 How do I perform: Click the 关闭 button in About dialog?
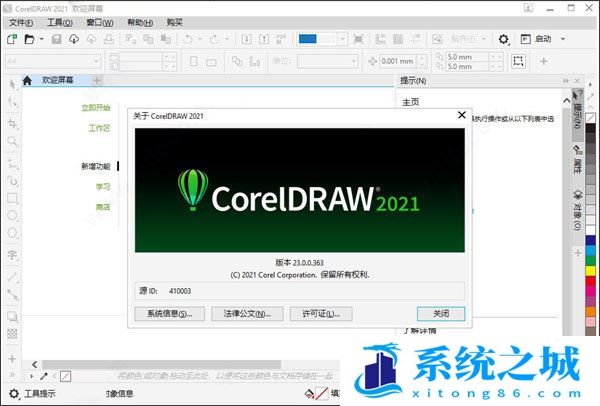(441, 314)
